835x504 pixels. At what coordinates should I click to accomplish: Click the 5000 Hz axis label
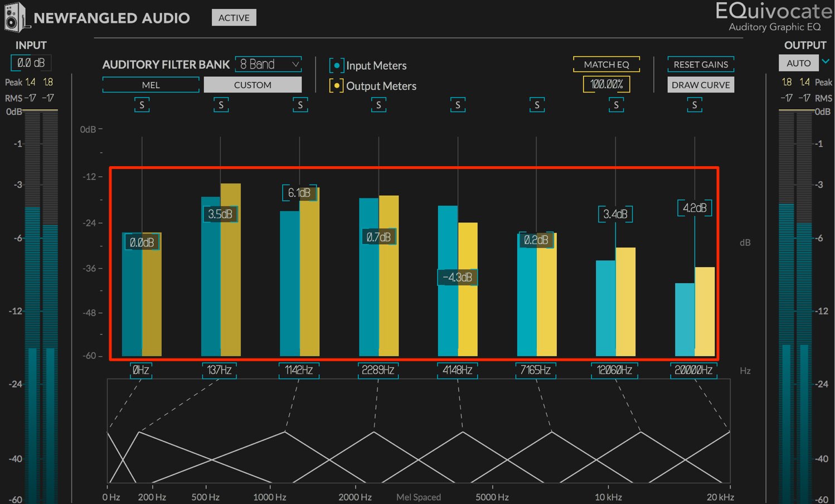coord(492,497)
